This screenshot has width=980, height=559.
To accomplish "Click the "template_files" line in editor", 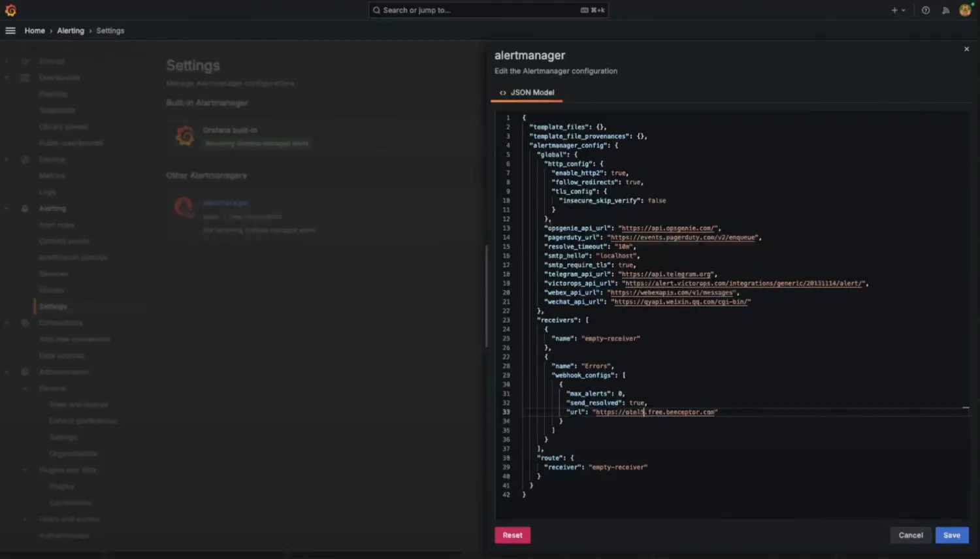I will pos(568,127).
